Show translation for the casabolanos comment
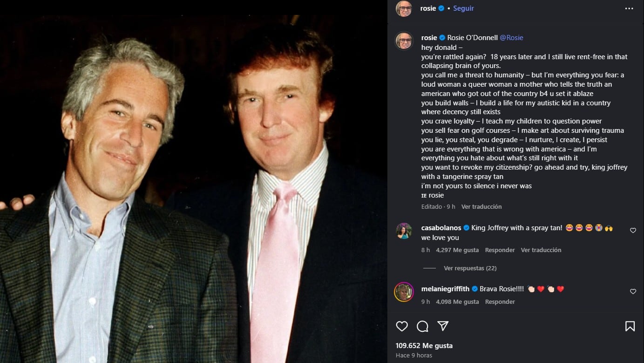This screenshot has width=644, height=363. (x=541, y=250)
